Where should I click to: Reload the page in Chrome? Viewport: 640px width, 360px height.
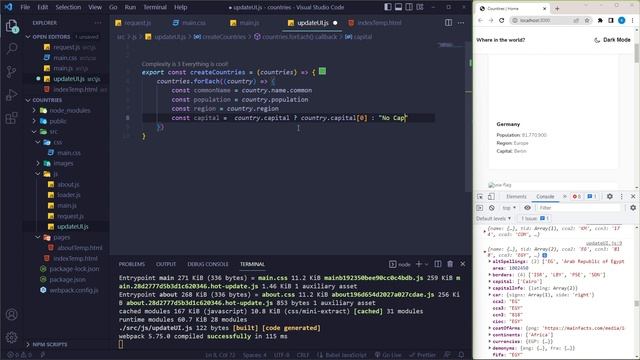click(501, 20)
